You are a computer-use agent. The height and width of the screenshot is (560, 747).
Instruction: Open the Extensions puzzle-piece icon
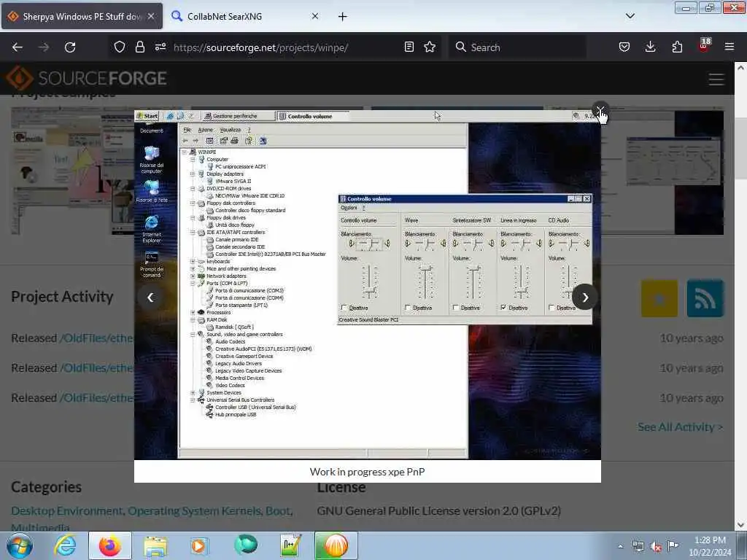point(677,47)
